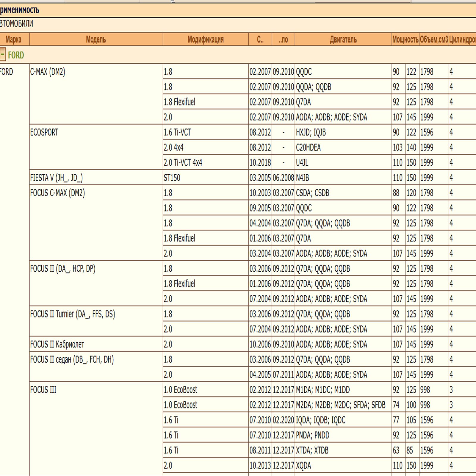The image size is (476, 476).
Task: Click the C-MAX (DM2) model cell
Action: pyautogui.click(x=48, y=72)
